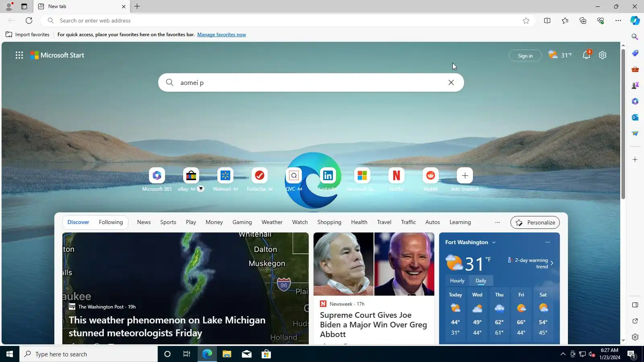The image size is (644, 362).
Task: Click the address bar field
Action: [288, 21]
